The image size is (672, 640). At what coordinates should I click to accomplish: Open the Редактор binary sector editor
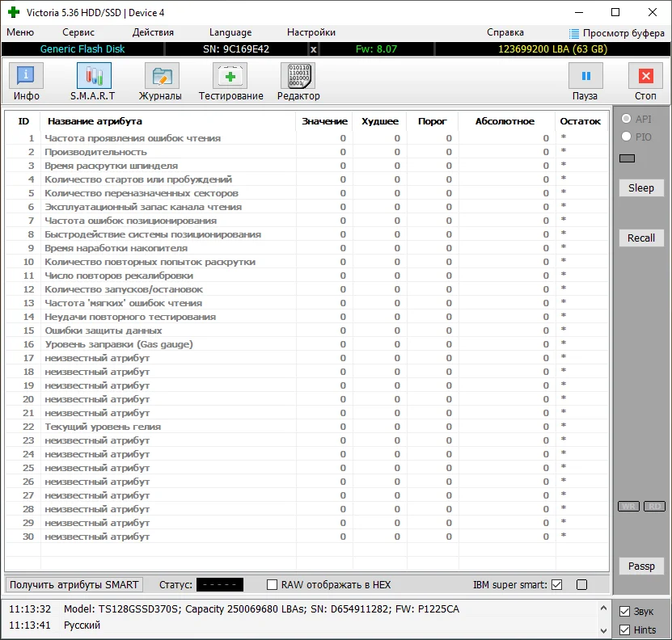298,76
